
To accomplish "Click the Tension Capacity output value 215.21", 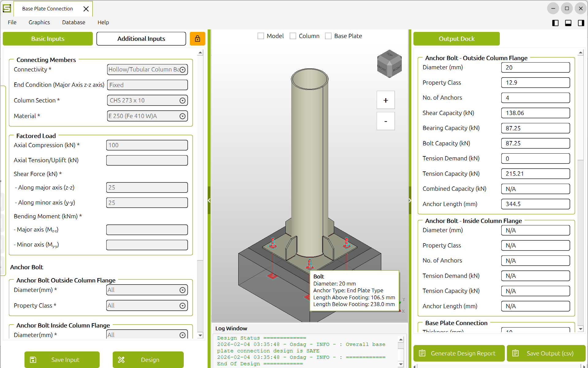I will [536, 174].
